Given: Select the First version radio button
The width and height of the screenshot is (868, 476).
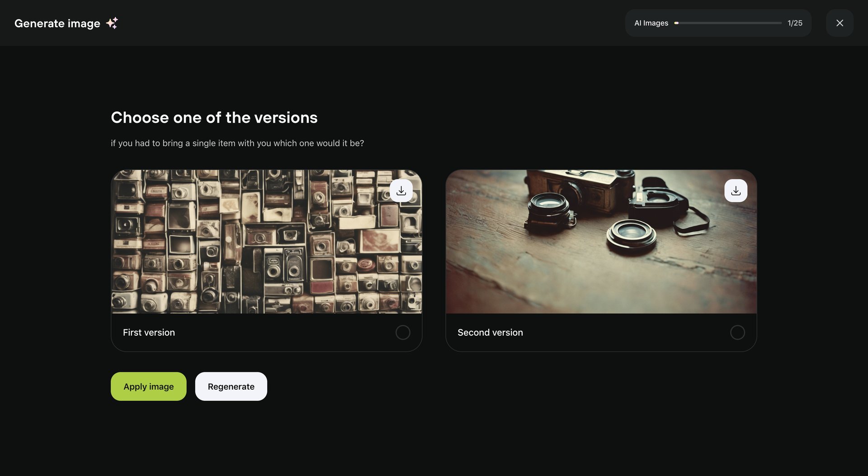Looking at the screenshot, I should pos(403,332).
